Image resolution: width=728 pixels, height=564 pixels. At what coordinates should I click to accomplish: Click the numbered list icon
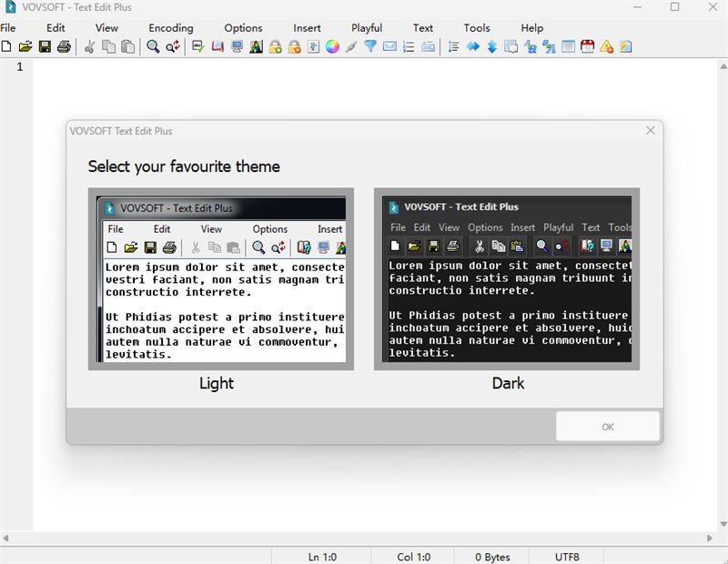coord(409,46)
